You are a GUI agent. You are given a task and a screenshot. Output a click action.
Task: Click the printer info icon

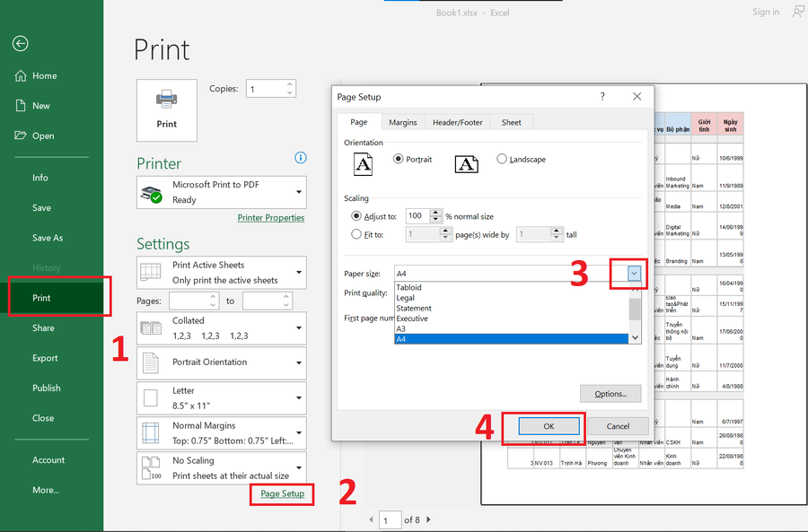[301, 158]
